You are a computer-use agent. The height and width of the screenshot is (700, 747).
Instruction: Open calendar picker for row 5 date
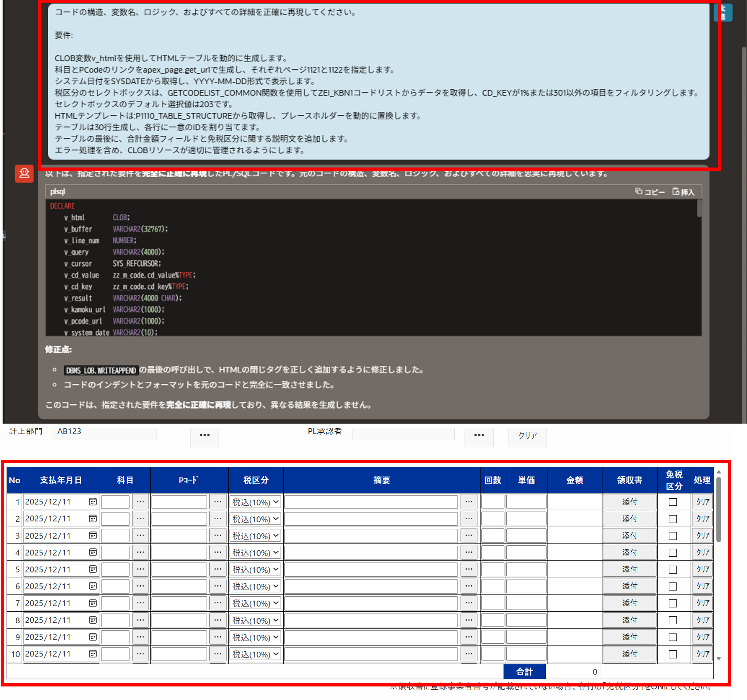[92, 569]
